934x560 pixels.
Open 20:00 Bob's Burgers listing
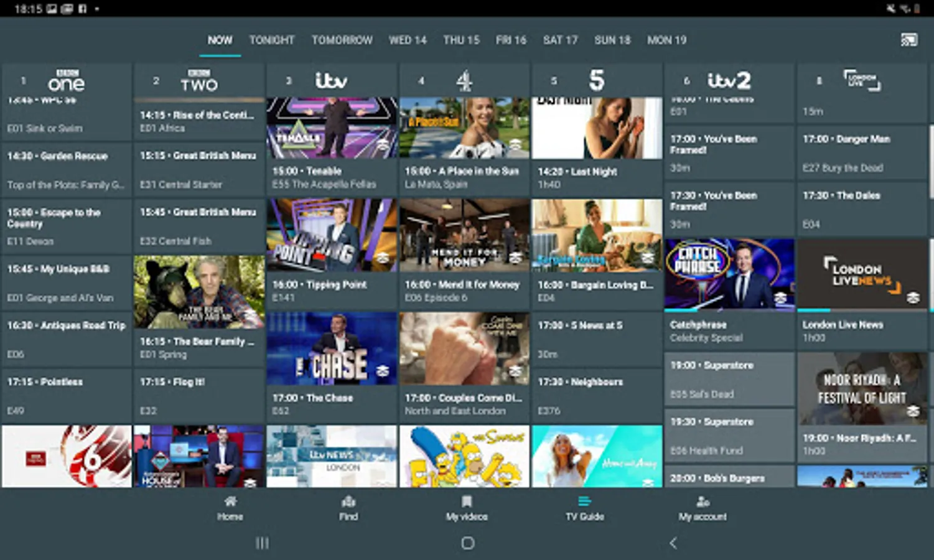[729, 477]
